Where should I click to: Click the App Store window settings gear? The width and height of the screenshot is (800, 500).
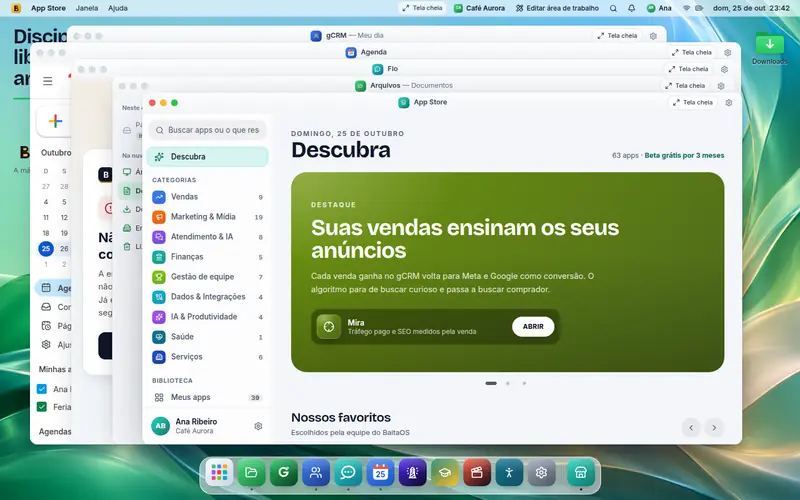[729, 103]
